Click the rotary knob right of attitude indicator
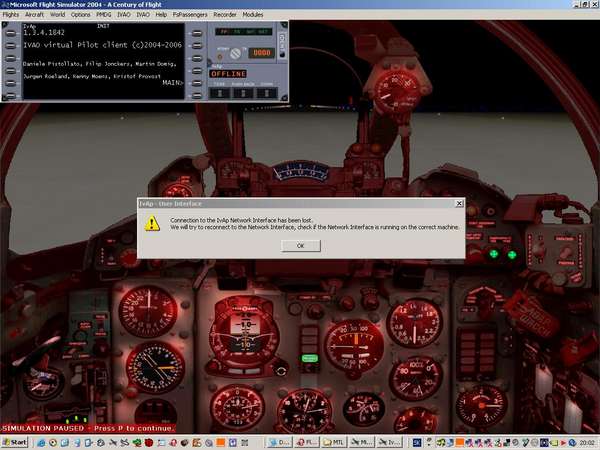This screenshot has width=600, height=450. (x=281, y=371)
